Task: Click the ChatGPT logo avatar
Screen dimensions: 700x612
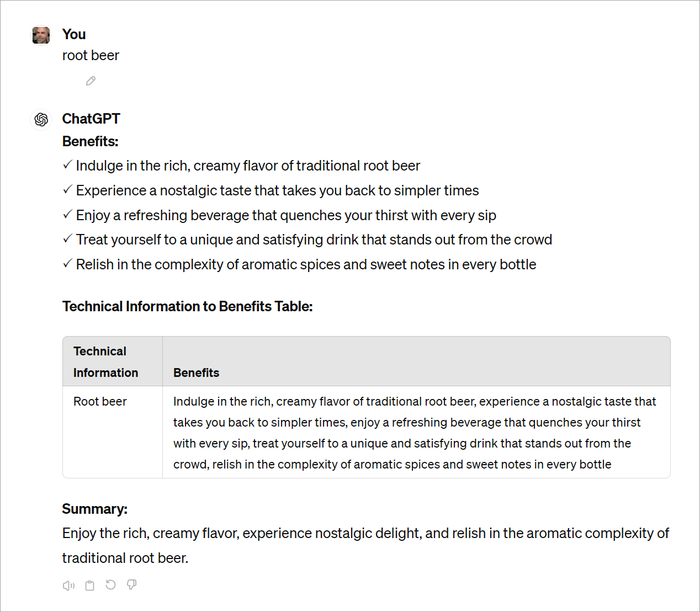Action: (x=41, y=119)
